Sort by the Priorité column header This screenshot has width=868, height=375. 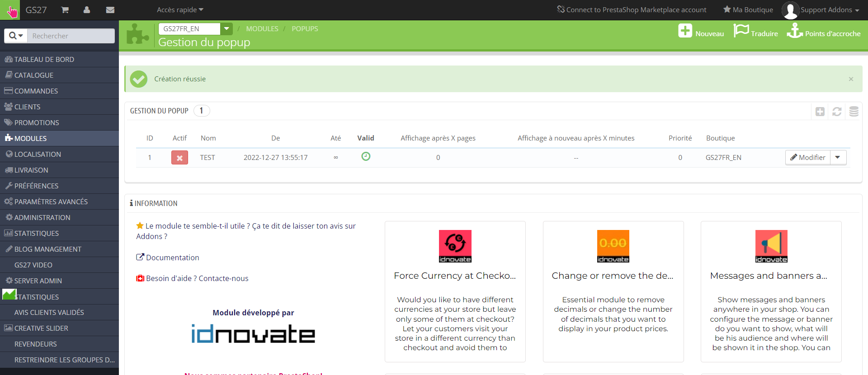click(x=680, y=138)
